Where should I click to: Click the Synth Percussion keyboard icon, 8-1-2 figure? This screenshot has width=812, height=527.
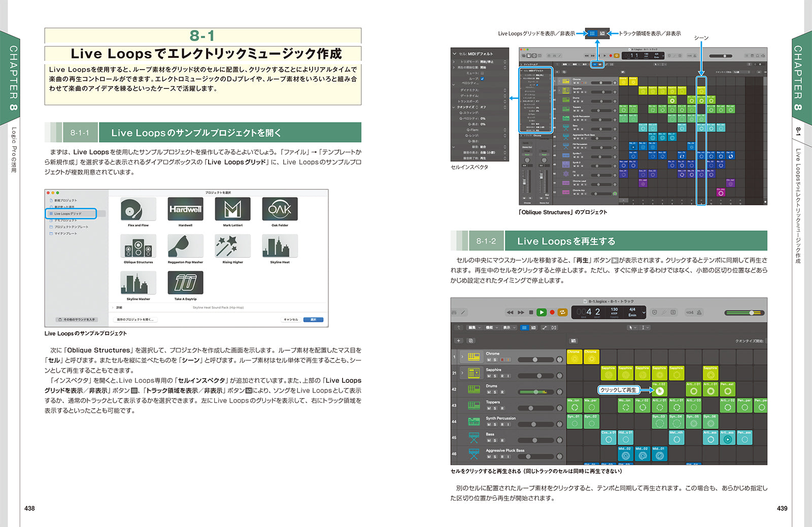(x=474, y=422)
